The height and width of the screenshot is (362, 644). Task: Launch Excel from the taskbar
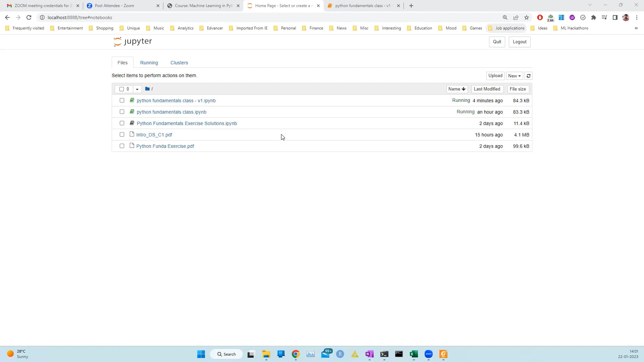coord(414,354)
